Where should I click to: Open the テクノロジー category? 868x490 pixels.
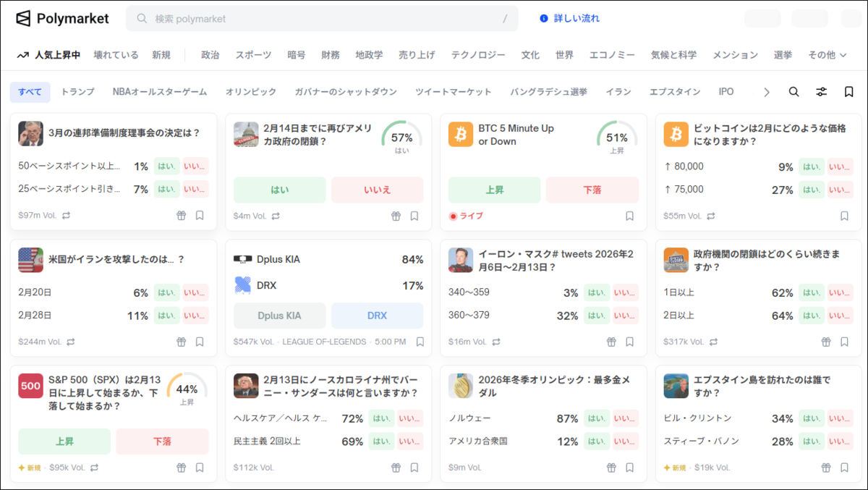tap(478, 55)
